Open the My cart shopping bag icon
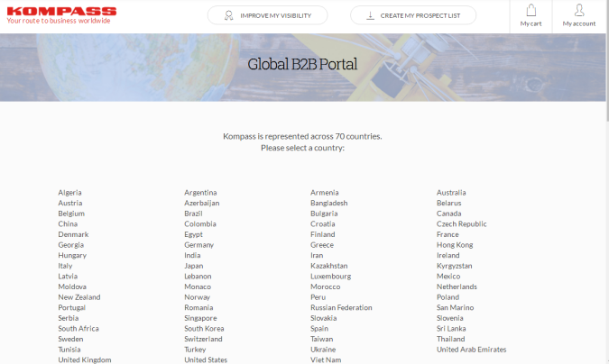The width and height of the screenshot is (609, 364). coord(531,12)
